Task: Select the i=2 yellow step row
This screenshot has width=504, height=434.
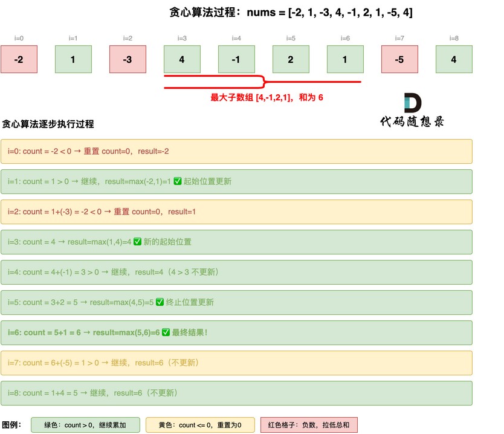Action: (236, 212)
